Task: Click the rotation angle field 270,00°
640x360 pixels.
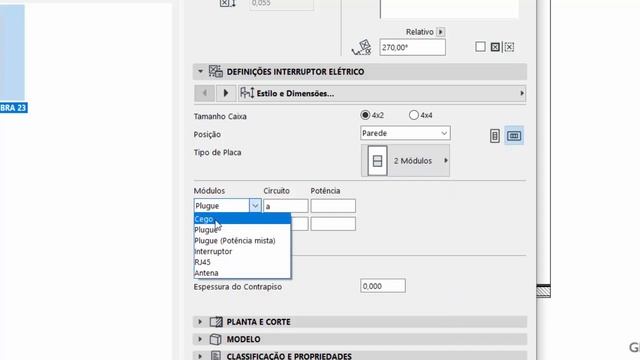Action: 412,47
